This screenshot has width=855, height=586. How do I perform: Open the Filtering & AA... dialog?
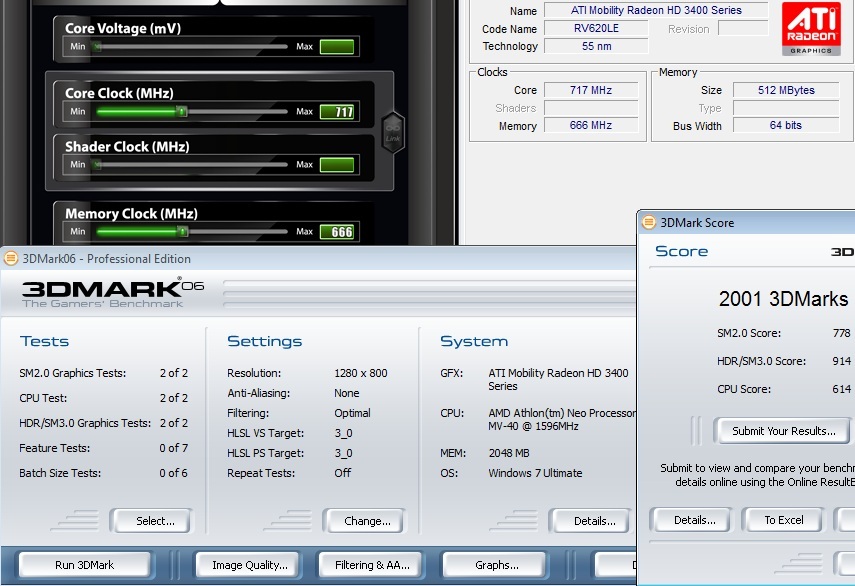372,565
